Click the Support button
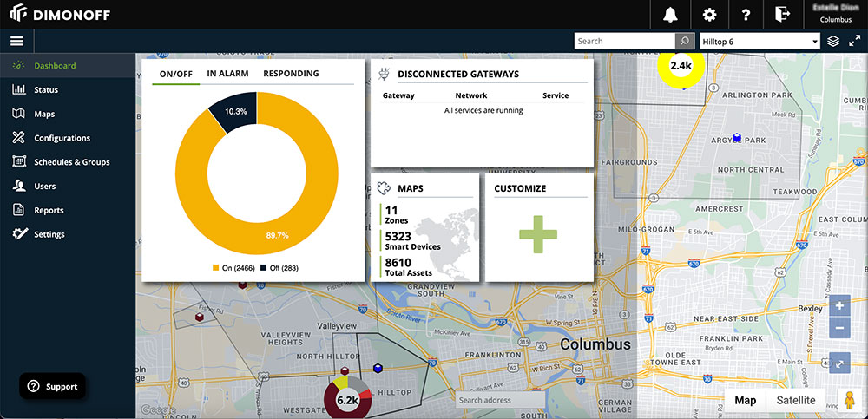Viewport: 868px width, 419px height. coord(53,386)
